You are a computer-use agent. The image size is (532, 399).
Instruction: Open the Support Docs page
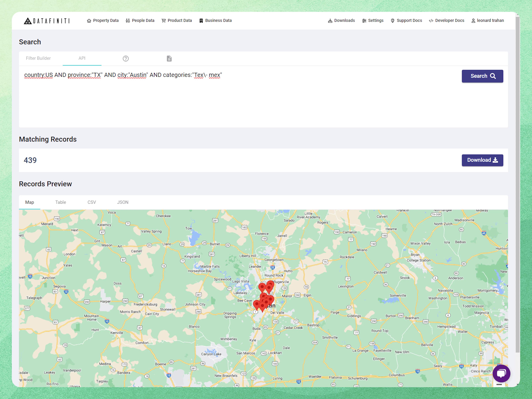406,20
